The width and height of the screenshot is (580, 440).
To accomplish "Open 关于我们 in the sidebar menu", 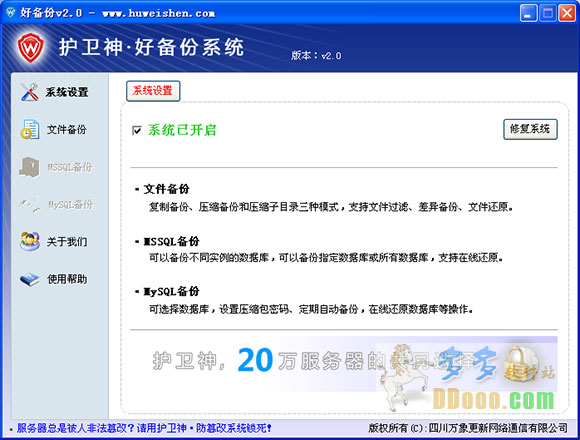I will pos(67,242).
